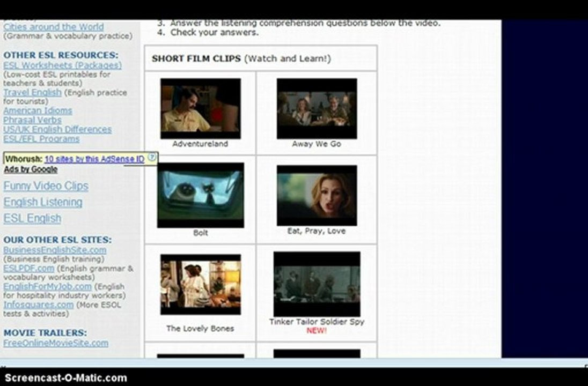The width and height of the screenshot is (588, 386).
Task: Click the 'Check your answers.' instruction
Action: [x=215, y=33]
